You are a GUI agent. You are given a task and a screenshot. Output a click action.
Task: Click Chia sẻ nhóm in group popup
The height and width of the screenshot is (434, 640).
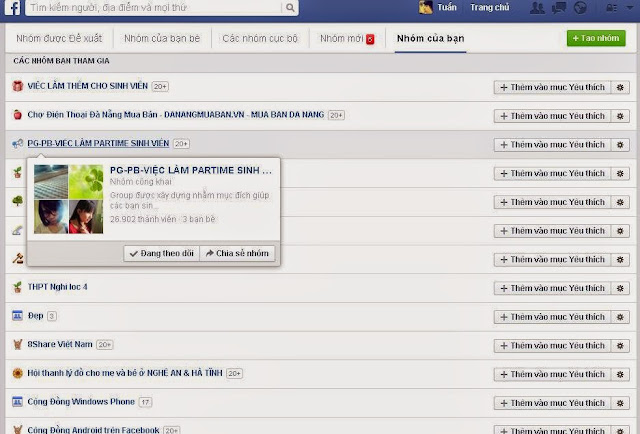238,253
